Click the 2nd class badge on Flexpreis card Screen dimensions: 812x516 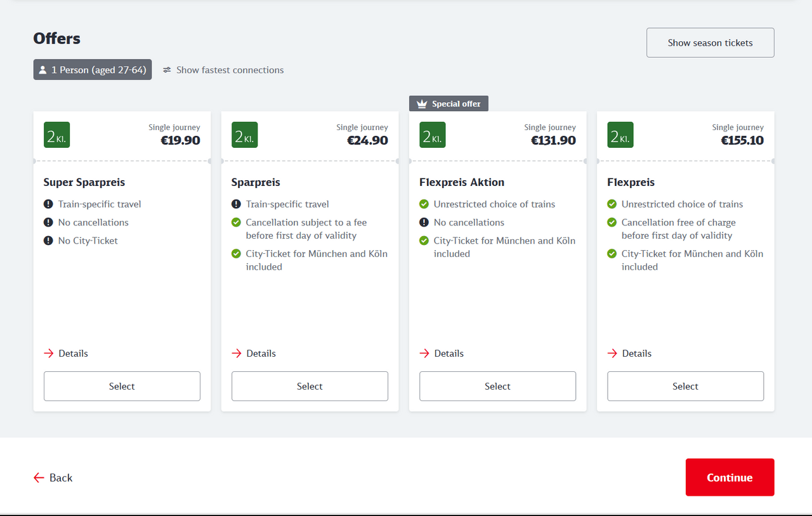(x=620, y=135)
